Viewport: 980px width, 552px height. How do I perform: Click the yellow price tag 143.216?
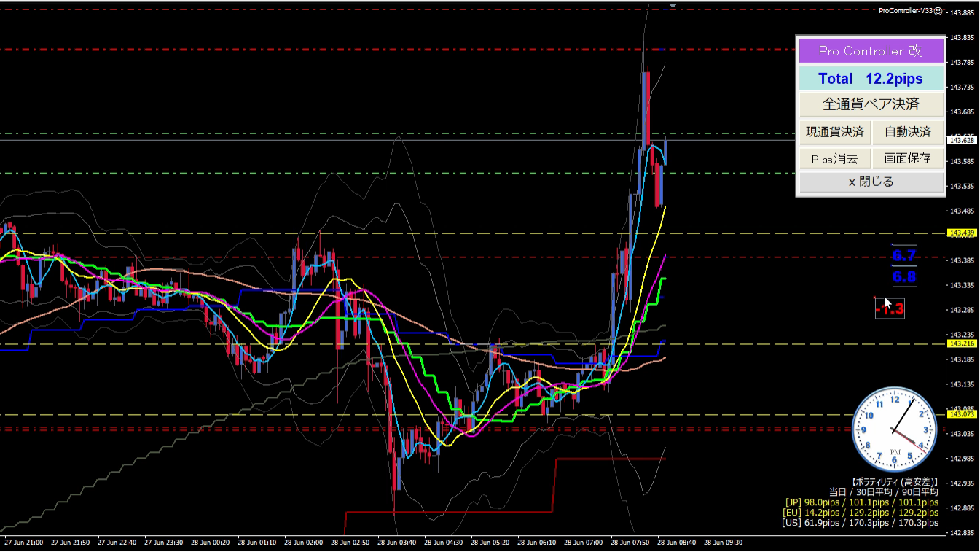click(x=961, y=343)
